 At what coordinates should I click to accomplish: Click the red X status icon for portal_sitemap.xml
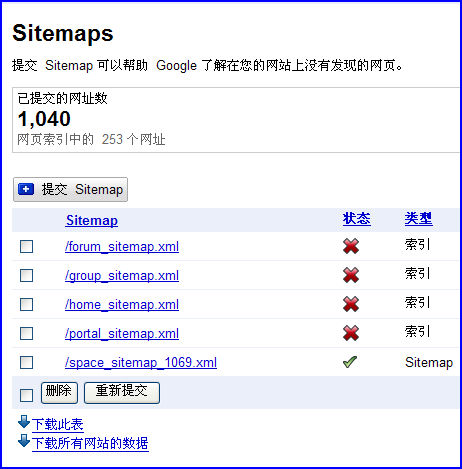coord(351,333)
